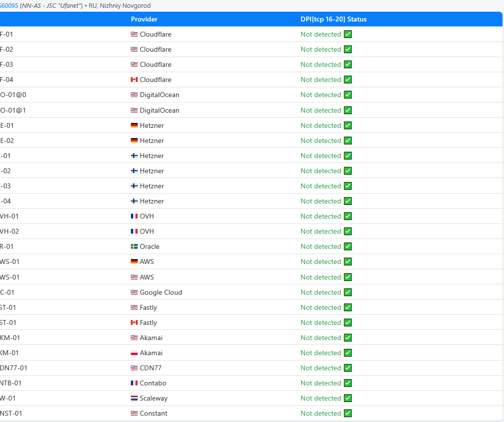Click the Polish flag beside Akamai
Viewport: 504px width, 422px height.
pyautogui.click(x=134, y=353)
